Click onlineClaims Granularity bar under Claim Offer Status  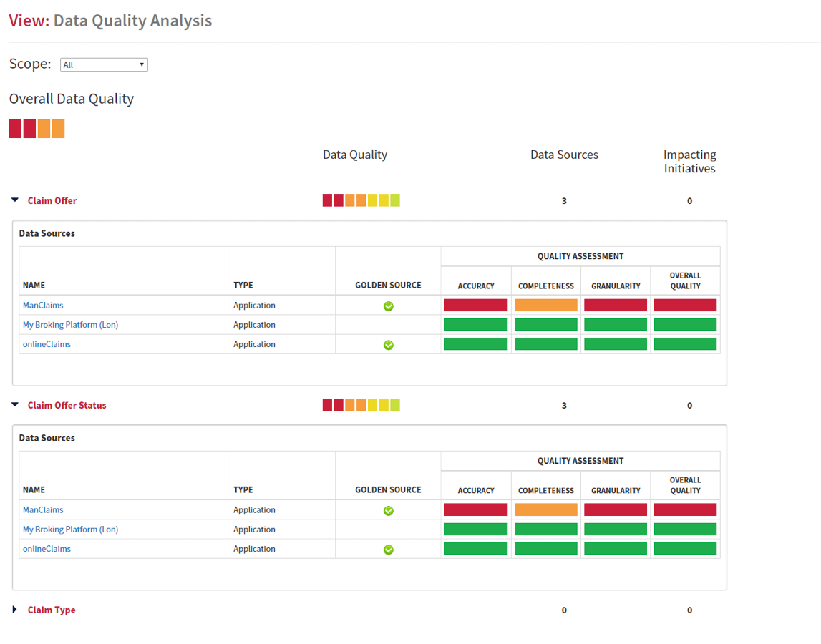point(616,549)
